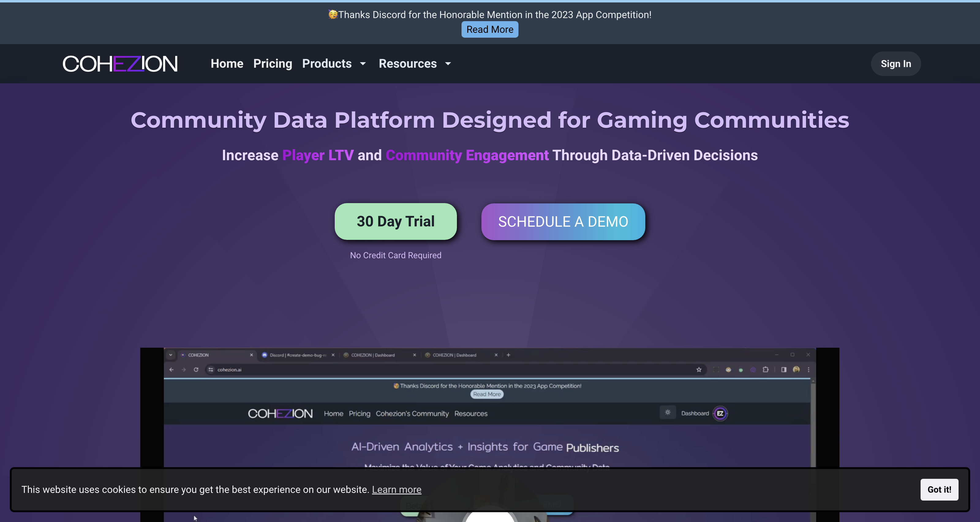This screenshot has width=980, height=522.
Task: Click the Sign In button
Action: pyautogui.click(x=895, y=63)
